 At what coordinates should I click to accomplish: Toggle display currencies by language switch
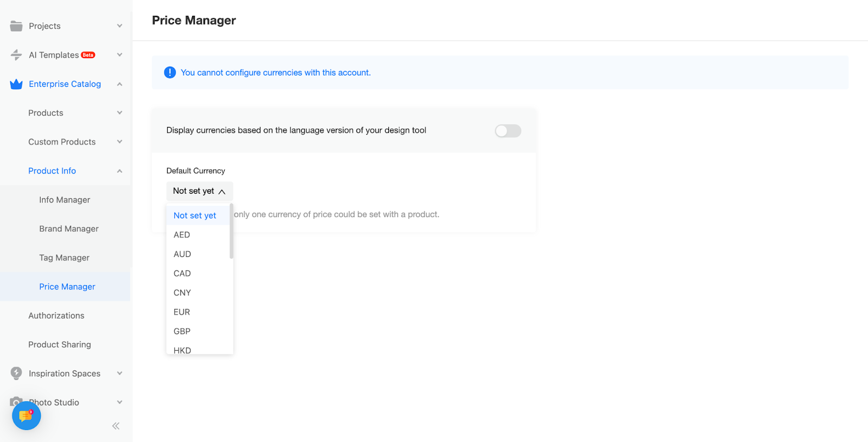coord(508,131)
